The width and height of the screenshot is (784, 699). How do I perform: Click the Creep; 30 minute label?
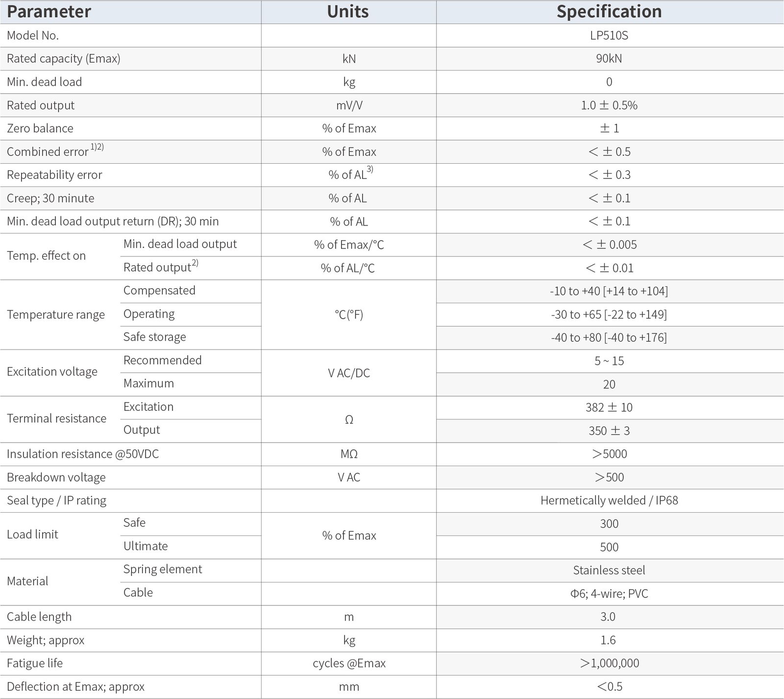coord(50,199)
